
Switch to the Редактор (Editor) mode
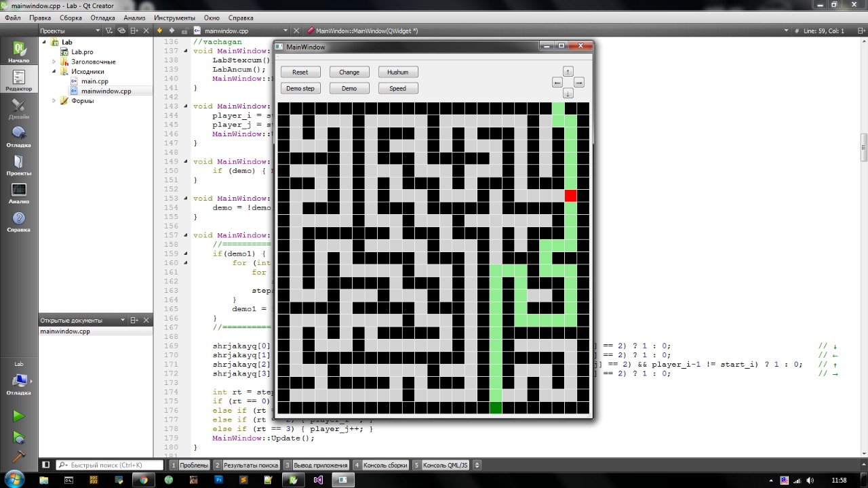(x=18, y=81)
